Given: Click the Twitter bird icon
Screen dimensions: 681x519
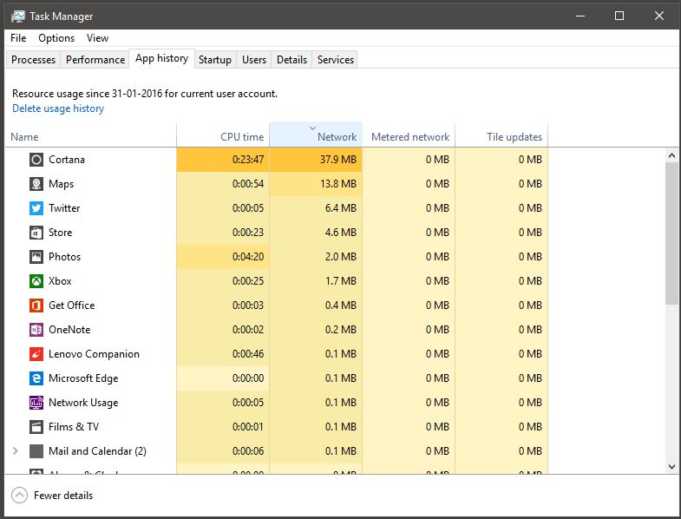Looking at the screenshot, I should coord(36,208).
